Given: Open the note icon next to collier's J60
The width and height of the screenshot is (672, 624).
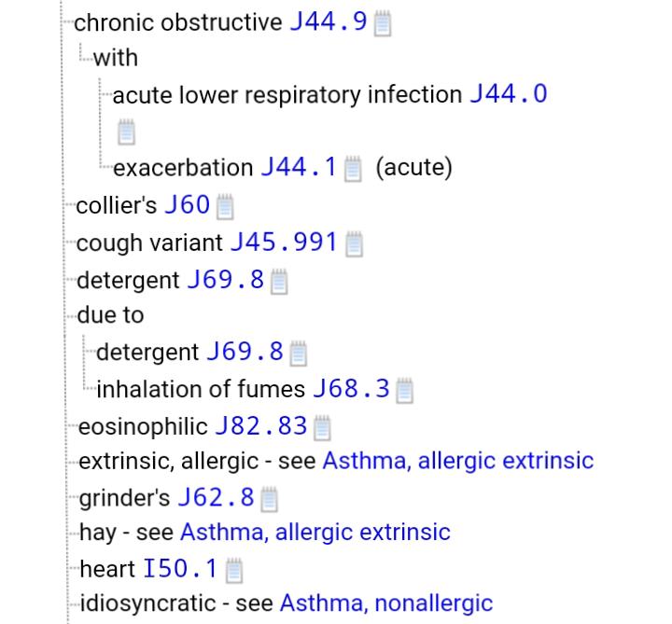Looking at the screenshot, I should tap(225, 206).
